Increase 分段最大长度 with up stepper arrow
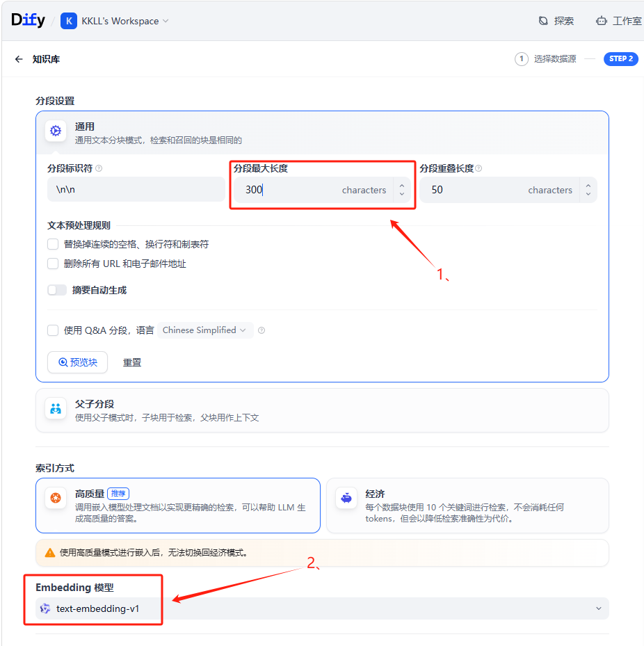The height and width of the screenshot is (646, 644). tap(402, 186)
